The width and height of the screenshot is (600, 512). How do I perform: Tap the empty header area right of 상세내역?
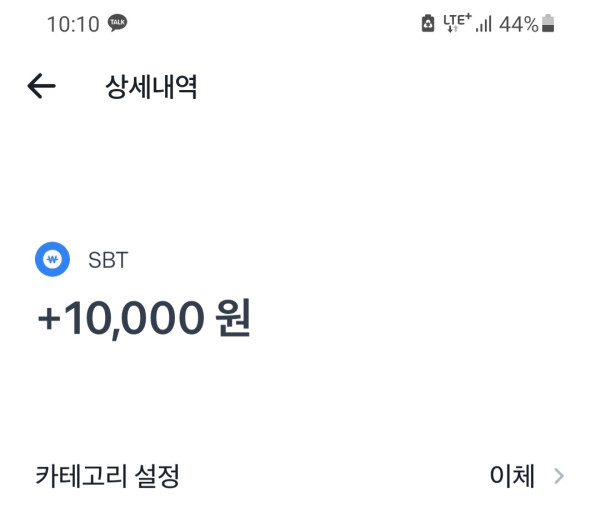(x=400, y=87)
